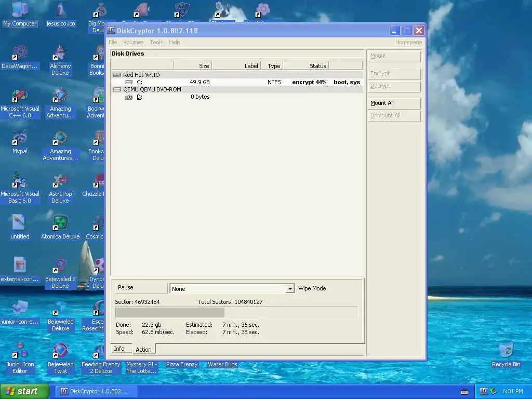Select AstroPop Deluxe desktop shortcut
Image resolution: width=532 pixels, height=399 pixels.
(60, 188)
